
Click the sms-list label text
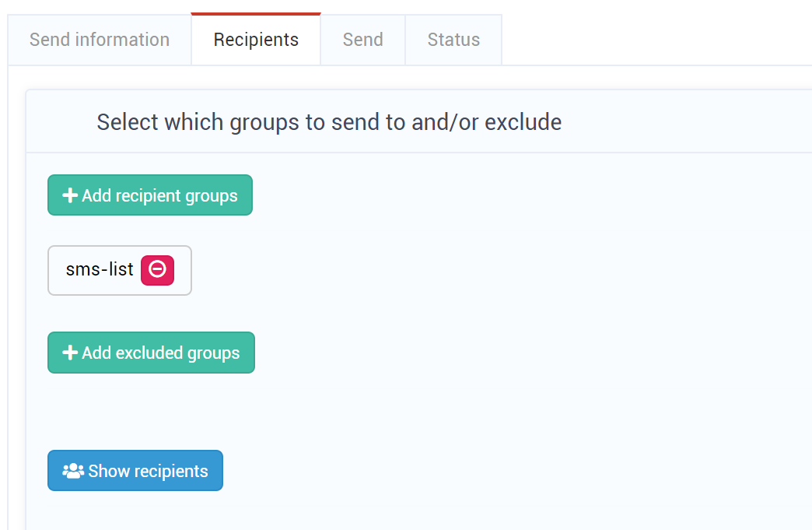coord(100,269)
